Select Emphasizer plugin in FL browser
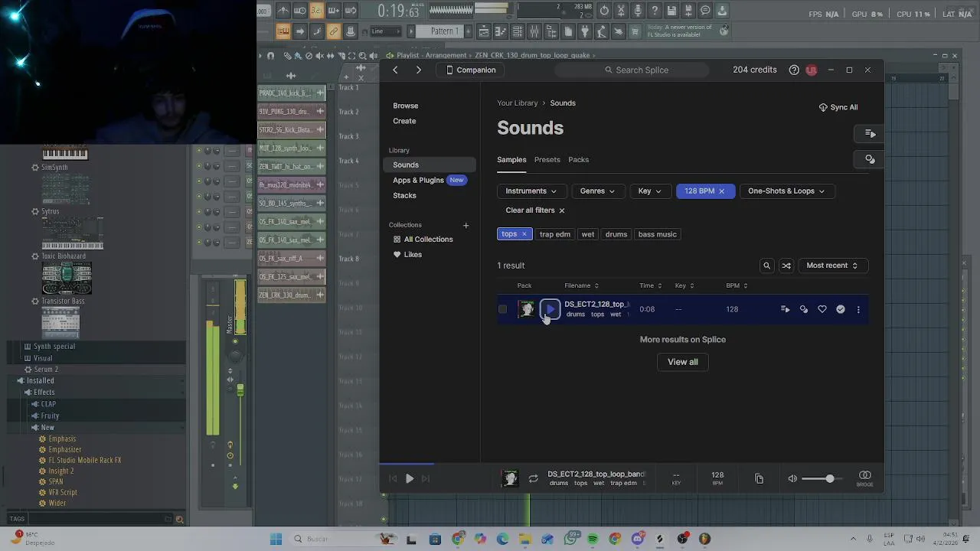Viewport: 980px width, 551px height. click(x=65, y=450)
